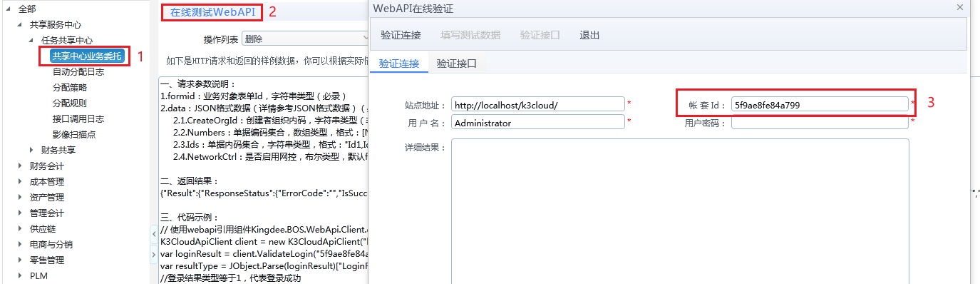
Task: Click the 二、返回结果 heading line
Action: (190, 182)
